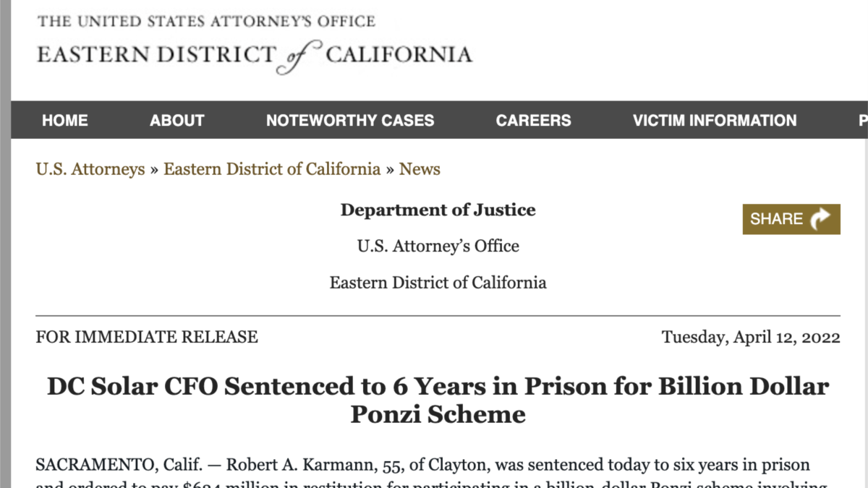The image size is (868, 488).
Task: Open the CAREERS navigation item
Action: click(x=534, y=121)
